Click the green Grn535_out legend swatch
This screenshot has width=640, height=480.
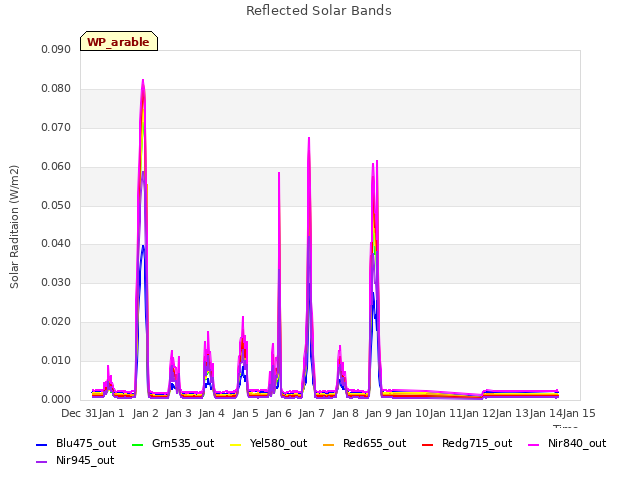[x=138, y=444]
